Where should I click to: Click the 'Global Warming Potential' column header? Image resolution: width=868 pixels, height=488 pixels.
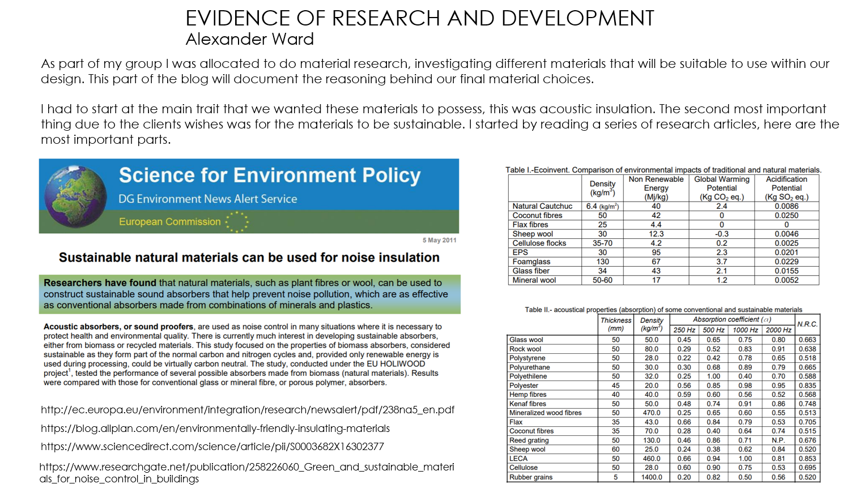721,188
